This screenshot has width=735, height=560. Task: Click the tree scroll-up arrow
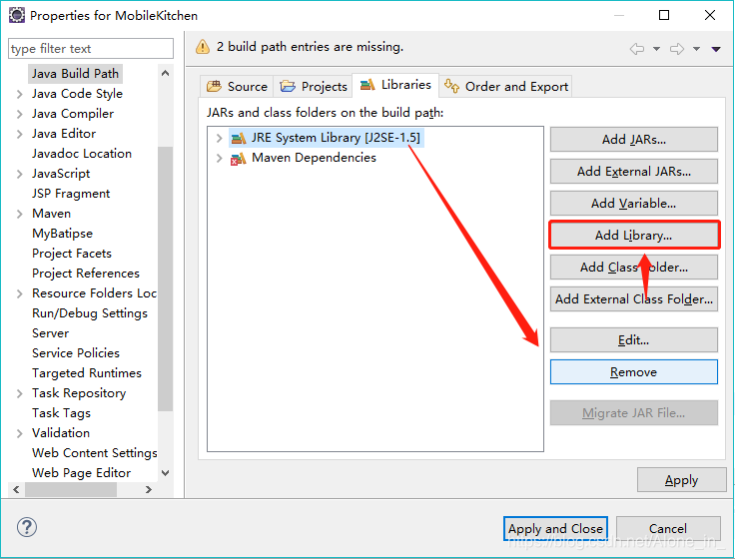click(165, 73)
